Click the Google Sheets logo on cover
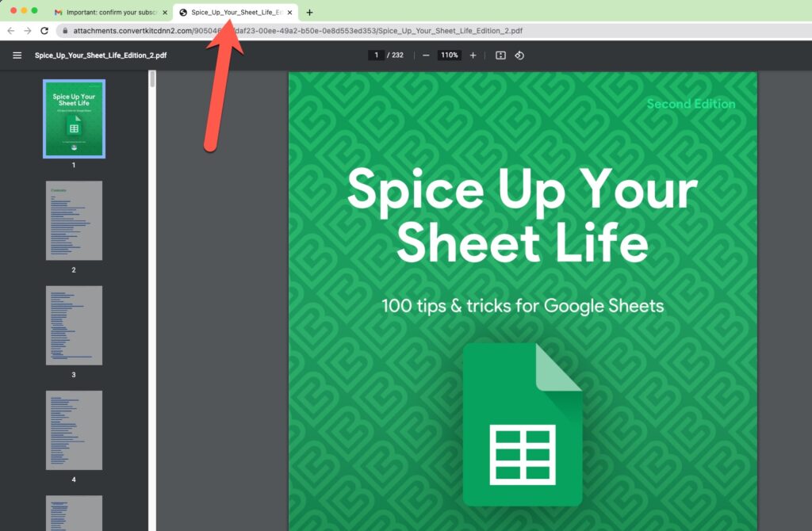 (x=523, y=424)
